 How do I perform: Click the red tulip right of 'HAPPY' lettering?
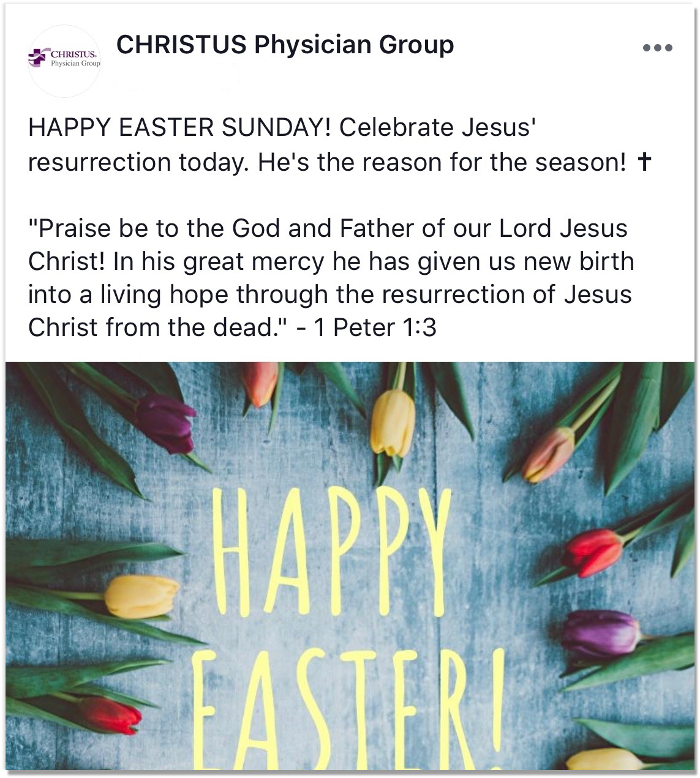point(592,552)
